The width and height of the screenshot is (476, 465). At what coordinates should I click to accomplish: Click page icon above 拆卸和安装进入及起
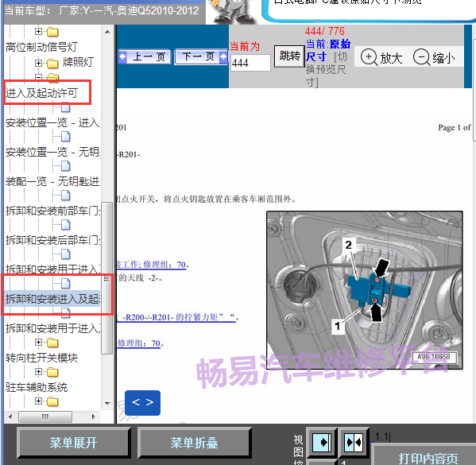coord(66,284)
